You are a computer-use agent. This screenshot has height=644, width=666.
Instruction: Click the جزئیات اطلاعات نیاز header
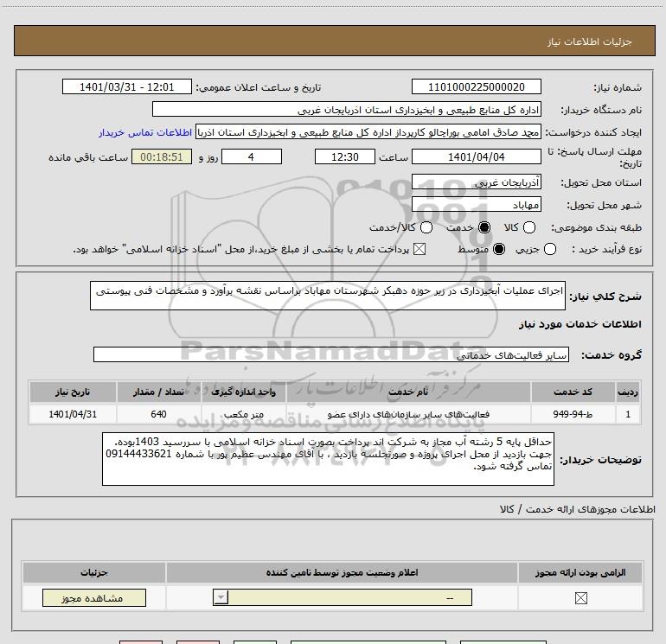(x=334, y=41)
